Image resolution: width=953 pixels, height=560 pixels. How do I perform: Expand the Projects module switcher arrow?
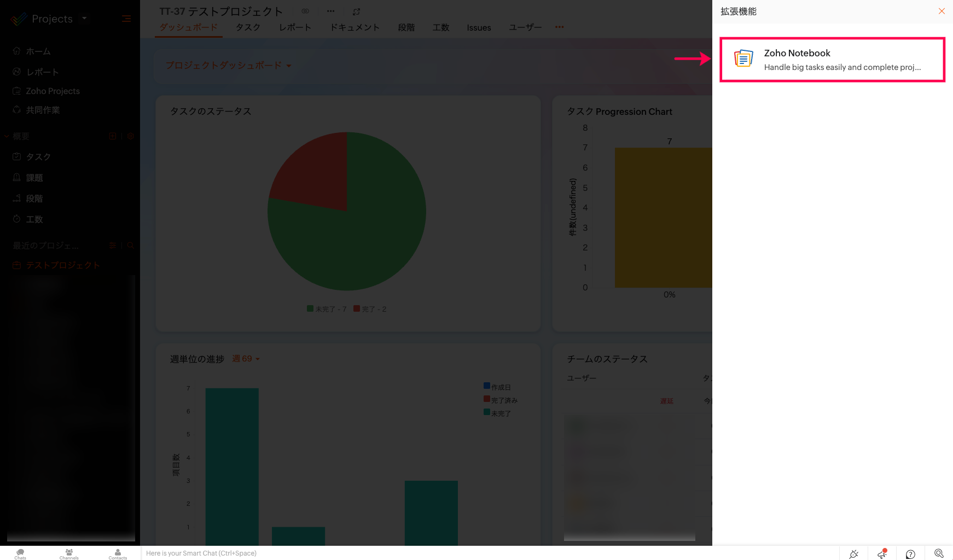(84, 19)
